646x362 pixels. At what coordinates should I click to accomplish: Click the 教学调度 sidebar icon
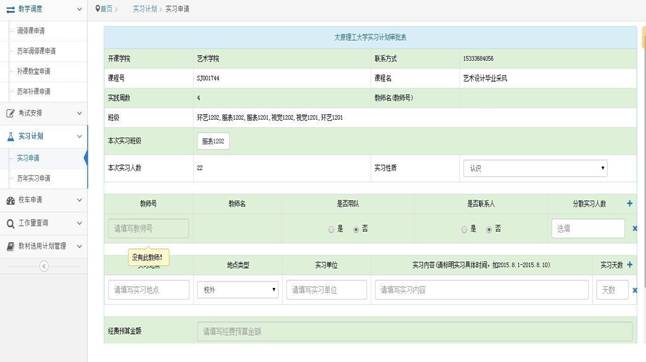[x=10, y=9]
